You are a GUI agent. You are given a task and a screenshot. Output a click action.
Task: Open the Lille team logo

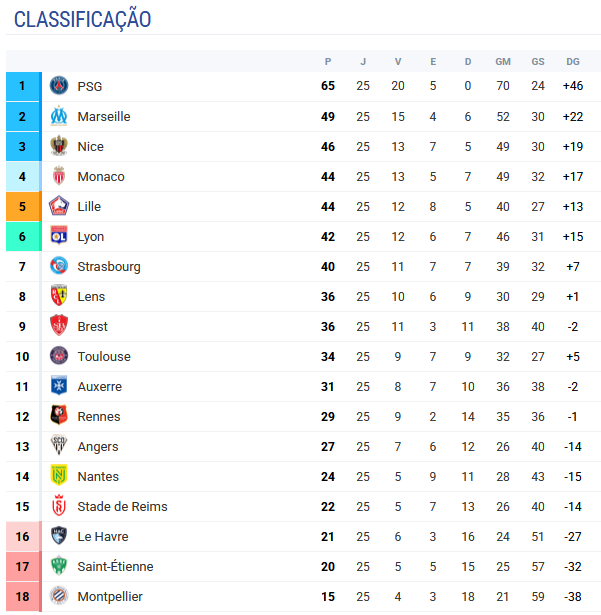point(59,206)
